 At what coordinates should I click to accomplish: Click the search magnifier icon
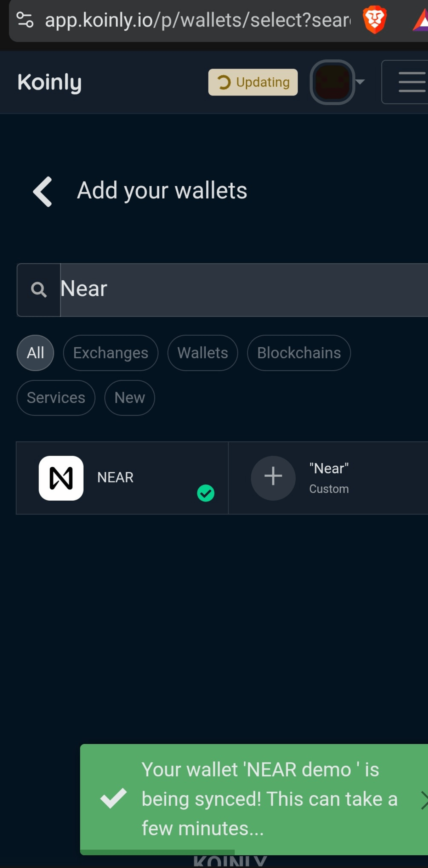click(x=39, y=289)
